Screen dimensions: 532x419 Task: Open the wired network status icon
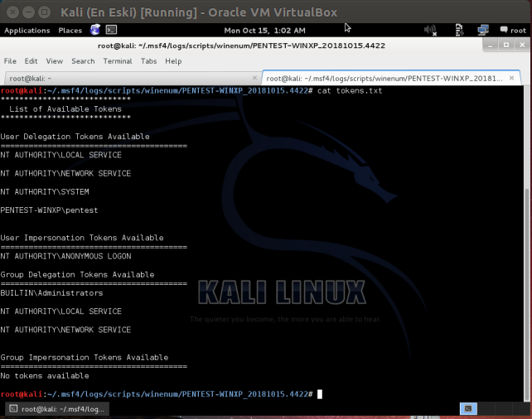coord(459,30)
